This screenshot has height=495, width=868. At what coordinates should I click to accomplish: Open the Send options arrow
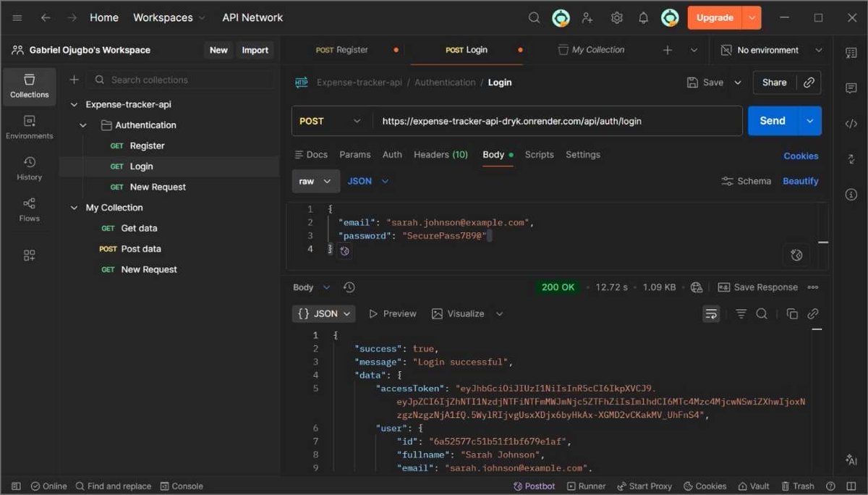pos(809,121)
